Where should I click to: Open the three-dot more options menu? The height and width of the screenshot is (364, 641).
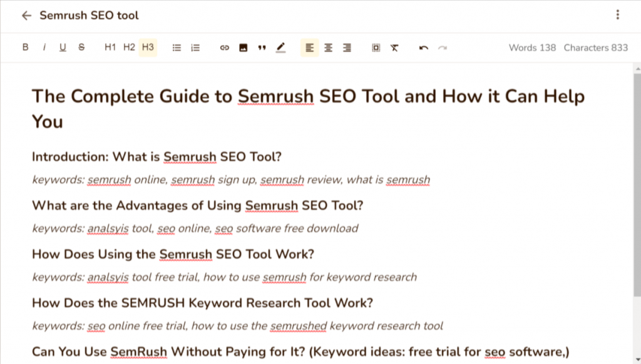pos(618,15)
